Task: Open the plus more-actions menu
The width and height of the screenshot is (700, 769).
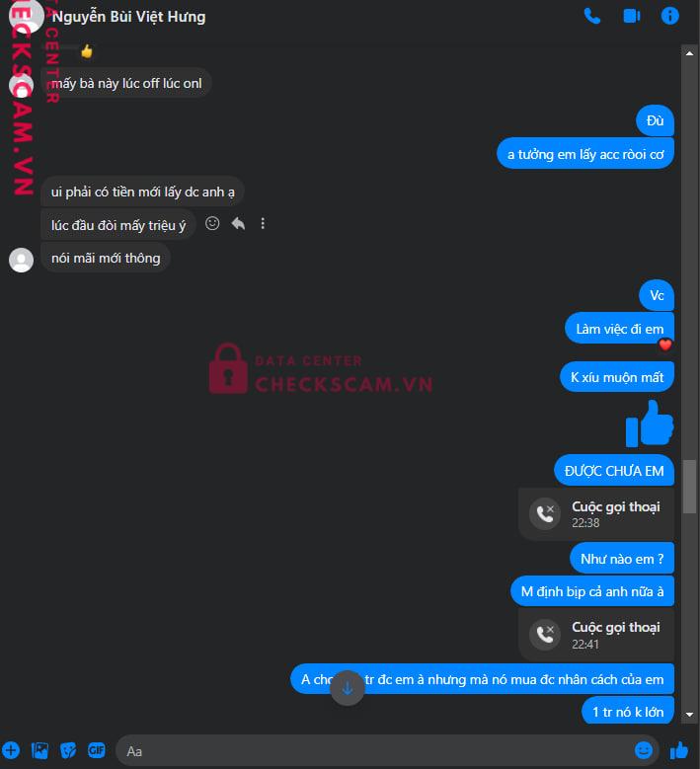Action: [11, 750]
